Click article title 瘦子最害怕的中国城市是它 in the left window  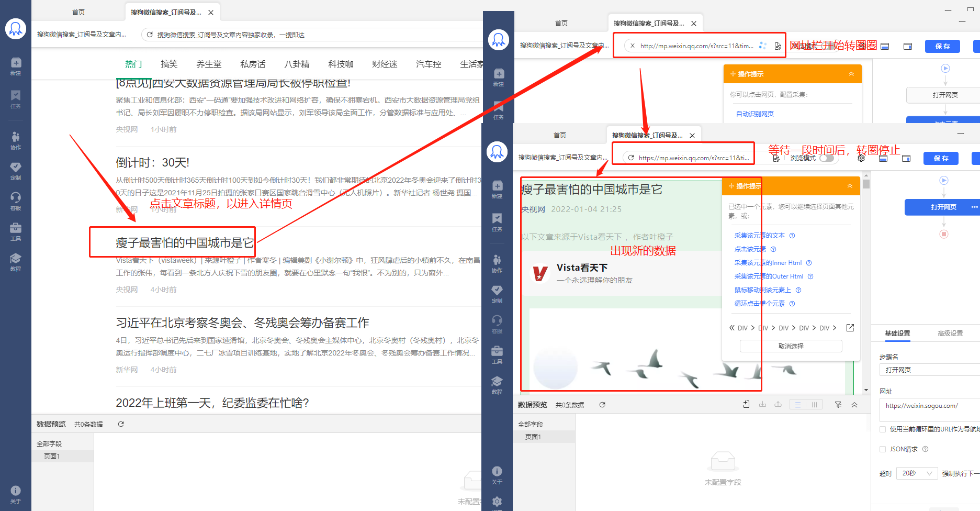pos(185,243)
